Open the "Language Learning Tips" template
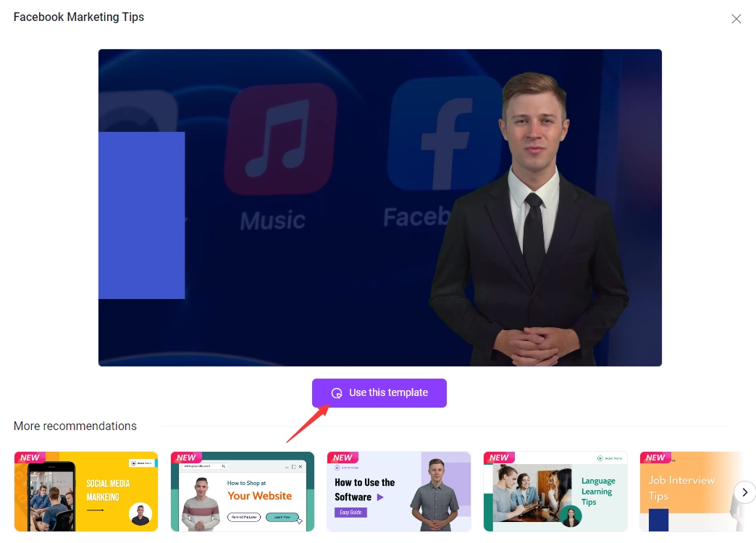 click(555, 492)
